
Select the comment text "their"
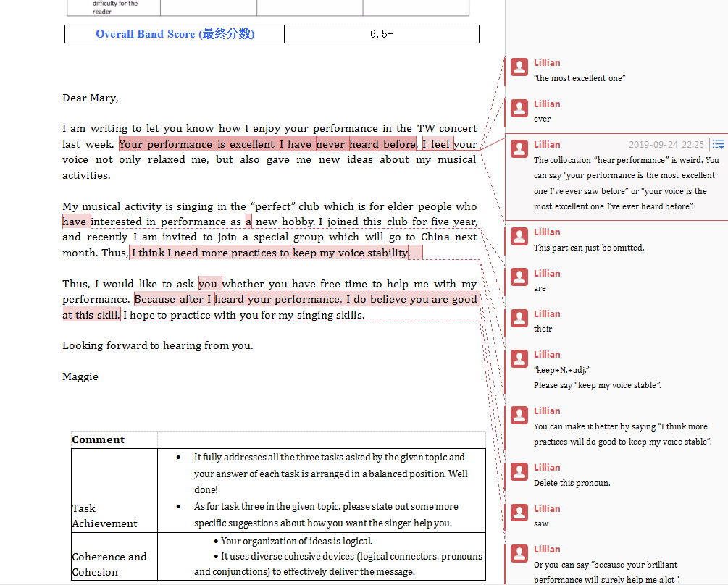tap(543, 329)
